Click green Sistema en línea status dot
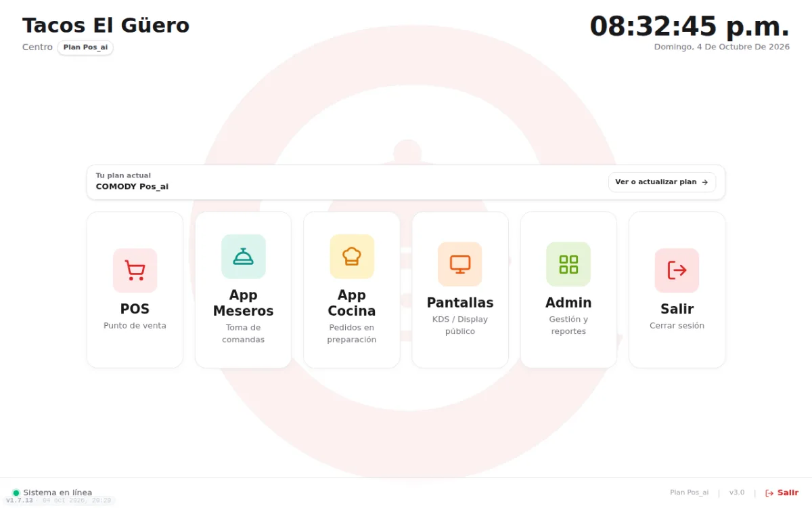 pyautogui.click(x=16, y=493)
